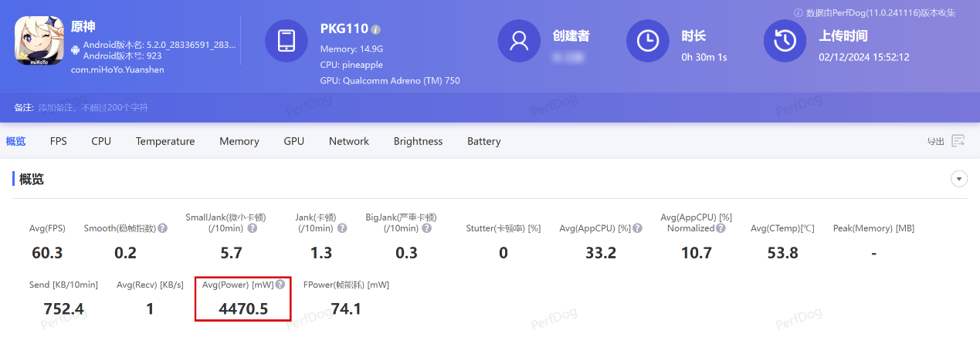
Task: Click the 导出 export button
Action: pyautogui.click(x=936, y=141)
